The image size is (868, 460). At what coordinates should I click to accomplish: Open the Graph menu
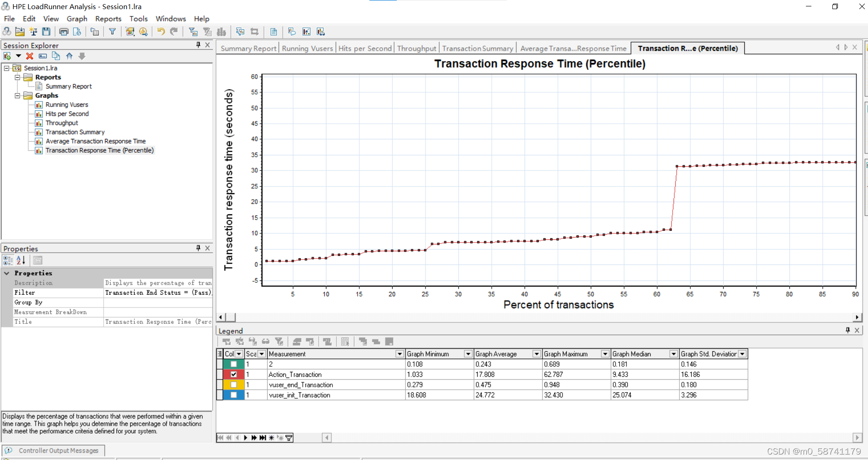pos(77,19)
